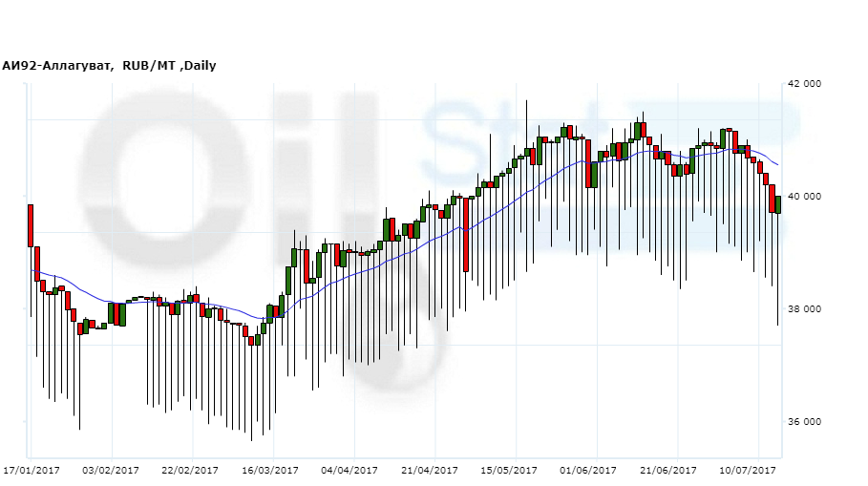The height and width of the screenshot is (486, 868).
Task: Select the 03/02/2017 date label
Action: coord(112,471)
